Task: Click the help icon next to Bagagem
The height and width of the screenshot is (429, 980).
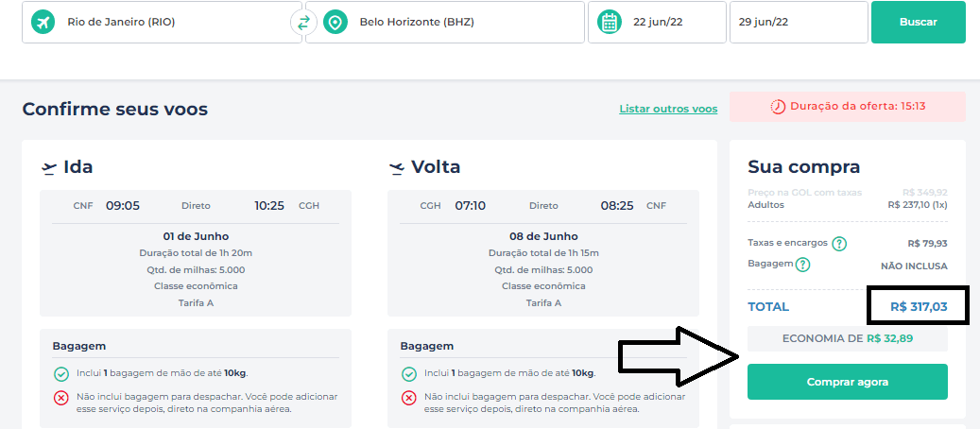Action: point(803,265)
